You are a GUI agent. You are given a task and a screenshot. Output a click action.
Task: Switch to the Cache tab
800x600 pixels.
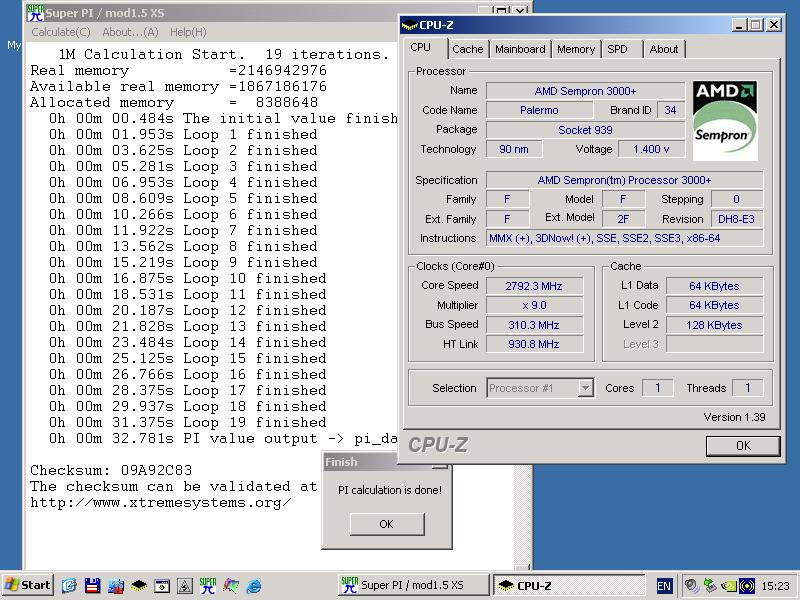click(467, 49)
